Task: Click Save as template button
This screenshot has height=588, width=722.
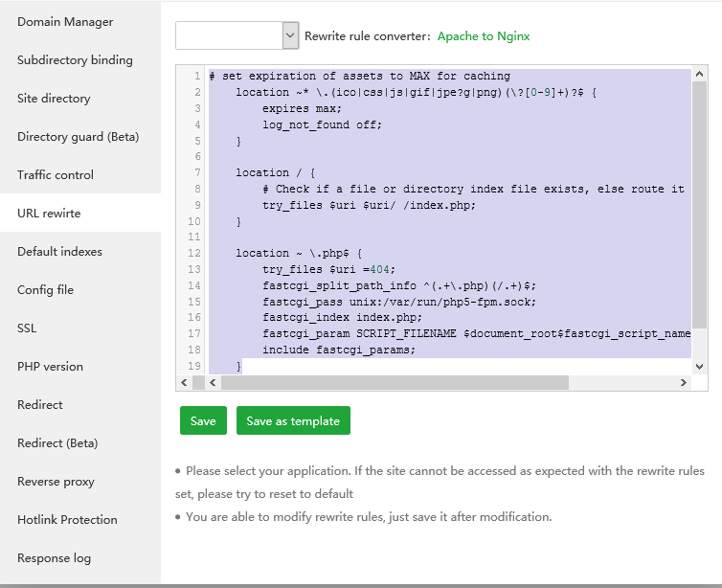Action: click(293, 420)
